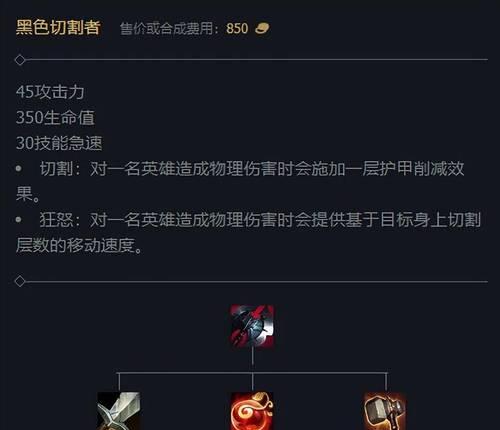Click the bullet point before 切割
This screenshot has width=500, height=430.
(x=19, y=168)
